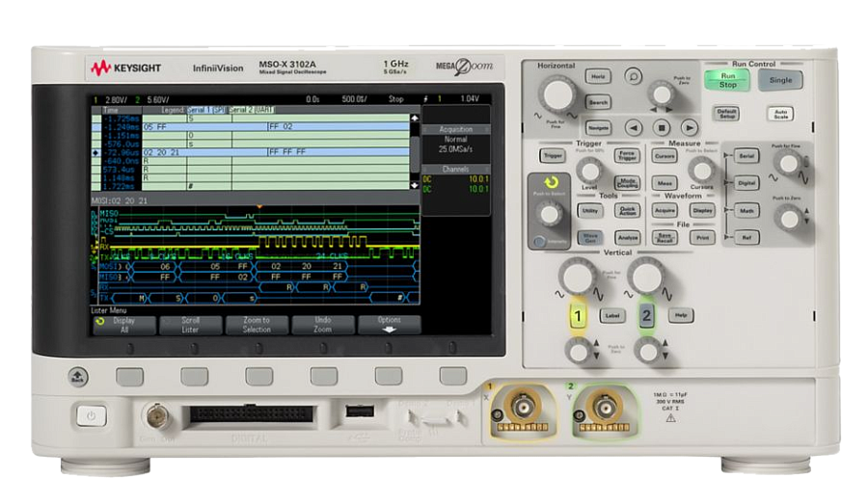Tap the front USB port
Image resolution: width=868 pixels, height=504 pixels.
tap(360, 411)
